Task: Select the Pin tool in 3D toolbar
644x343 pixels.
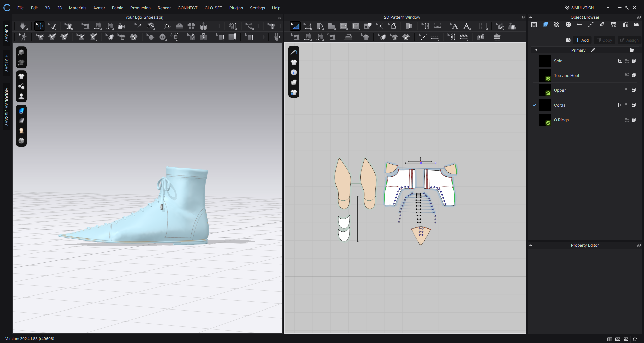Action: coord(138,26)
